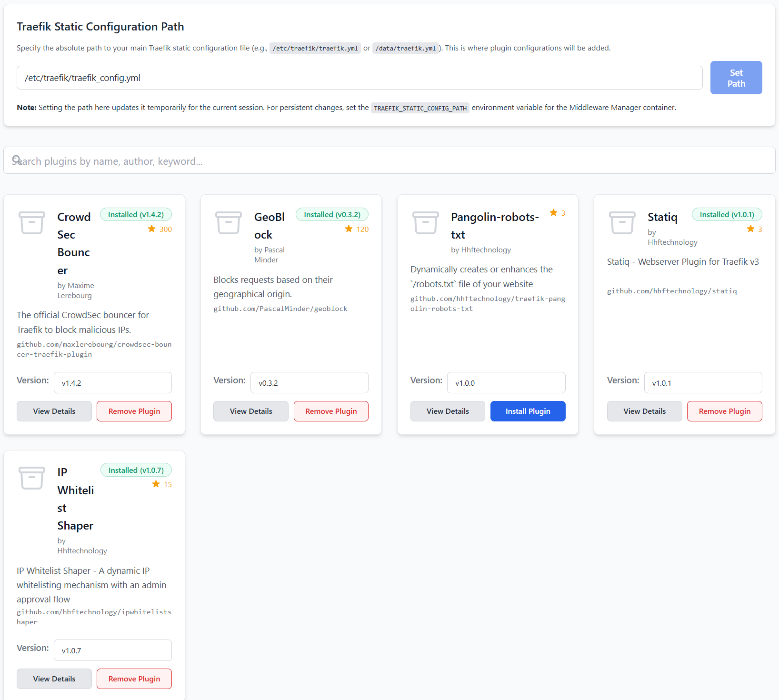Viewport: 779px width, 700px height.
Task: Click the crowdsec-bouncer-traefik-plugin repo path
Action: 94,350
